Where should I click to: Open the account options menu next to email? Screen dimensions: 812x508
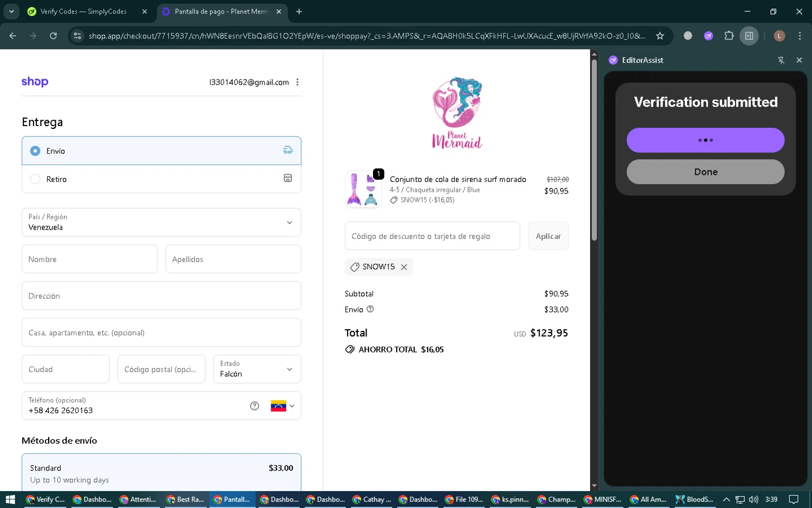pos(297,82)
